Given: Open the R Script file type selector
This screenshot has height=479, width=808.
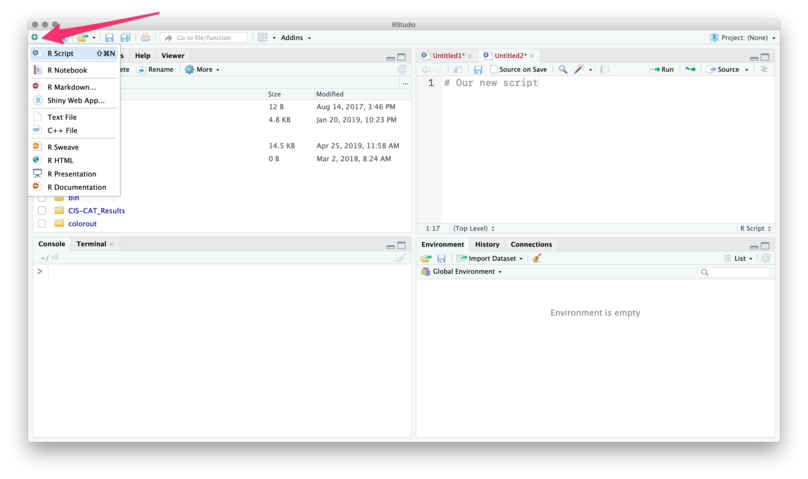Looking at the screenshot, I should tap(755, 228).
